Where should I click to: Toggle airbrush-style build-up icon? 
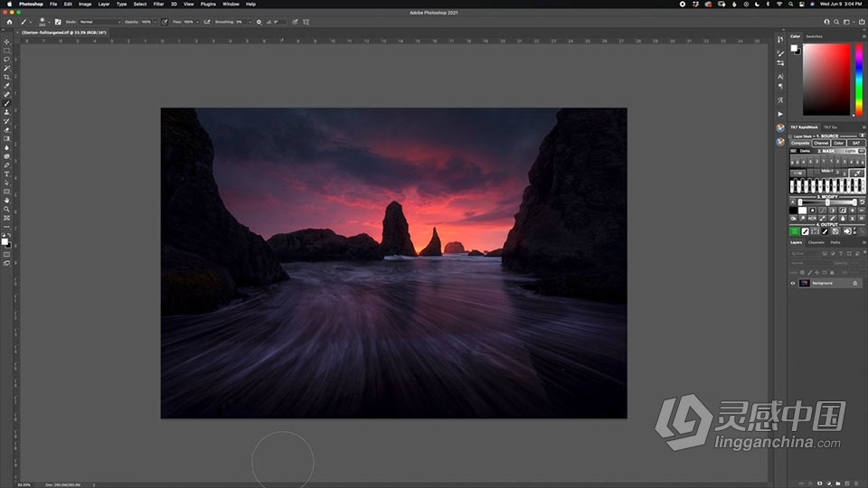pos(206,22)
